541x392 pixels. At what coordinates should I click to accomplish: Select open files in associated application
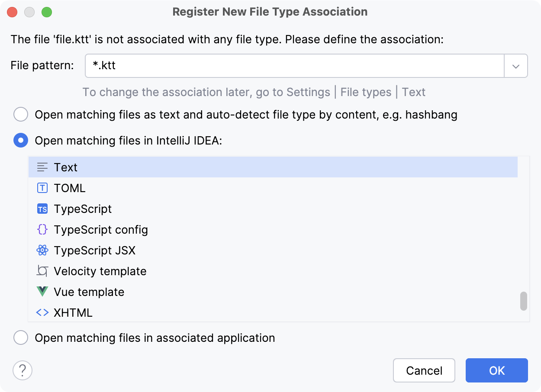click(21, 337)
